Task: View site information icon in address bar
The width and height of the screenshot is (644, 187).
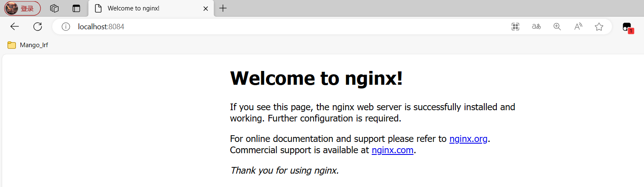Action: [x=66, y=27]
